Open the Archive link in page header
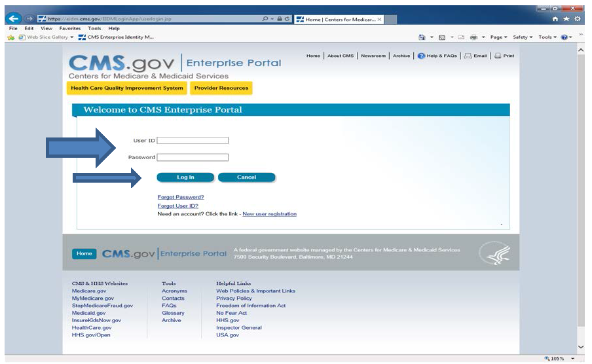Screen dimensions: 592x364 (x=401, y=56)
